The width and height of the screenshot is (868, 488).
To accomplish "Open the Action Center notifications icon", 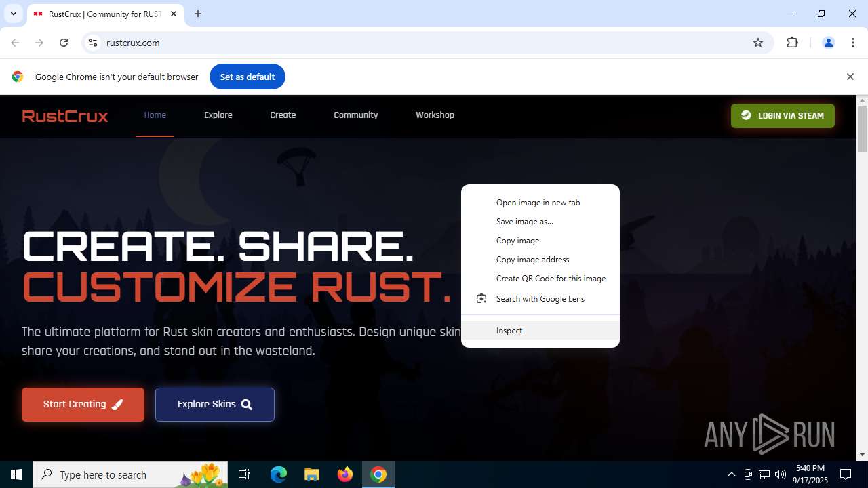I will (x=846, y=474).
